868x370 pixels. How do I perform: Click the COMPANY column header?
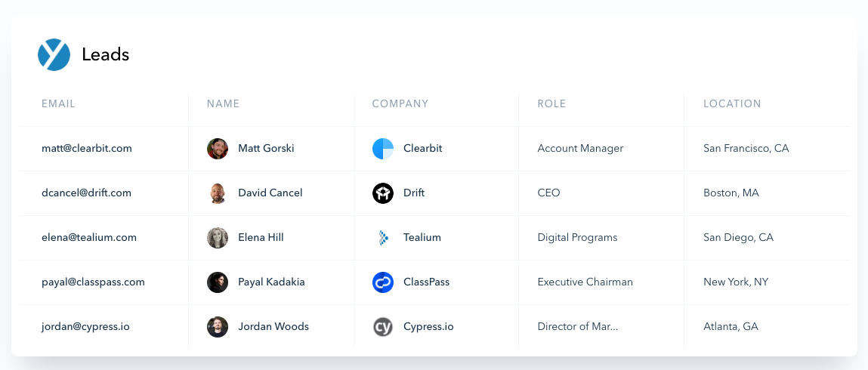coord(400,104)
